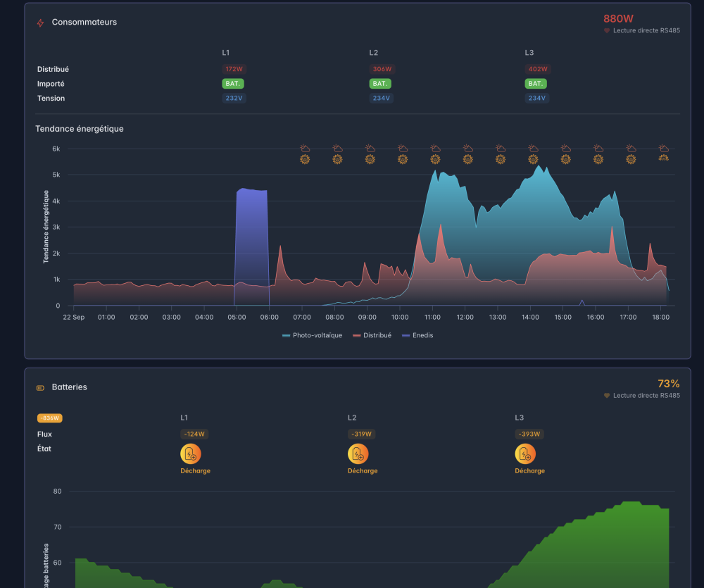Click the 234V tension value for L2
This screenshot has height=588, width=704.
(x=381, y=98)
